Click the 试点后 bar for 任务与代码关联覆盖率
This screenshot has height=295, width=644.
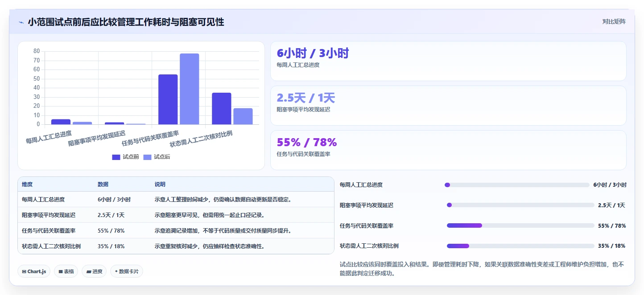(x=190, y=89)
